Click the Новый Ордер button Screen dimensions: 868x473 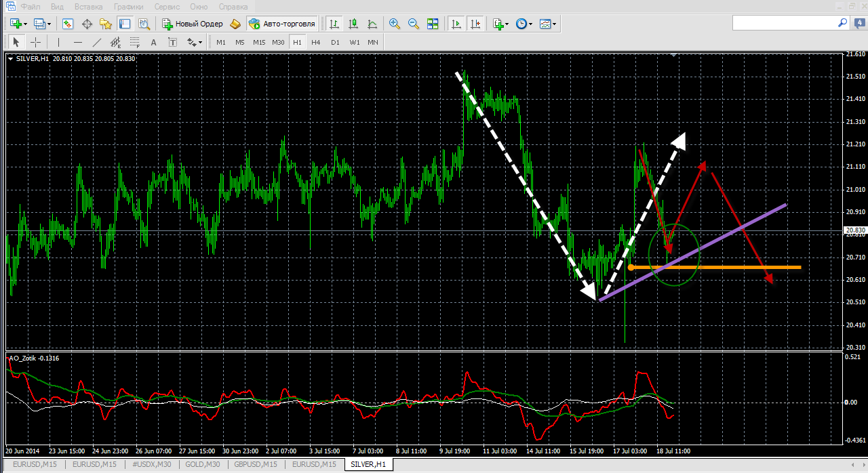193,24
